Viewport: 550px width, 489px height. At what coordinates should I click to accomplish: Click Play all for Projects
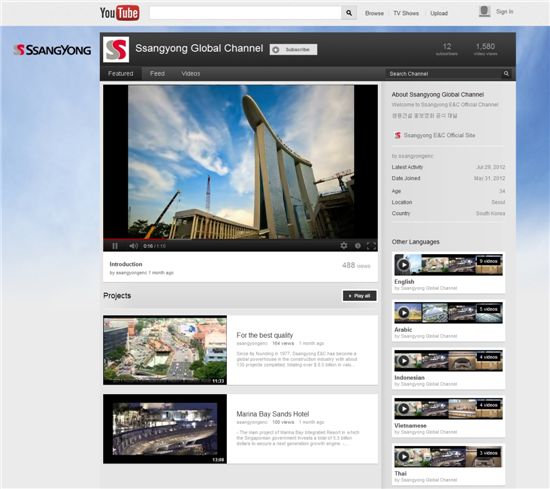coord(360,296)
